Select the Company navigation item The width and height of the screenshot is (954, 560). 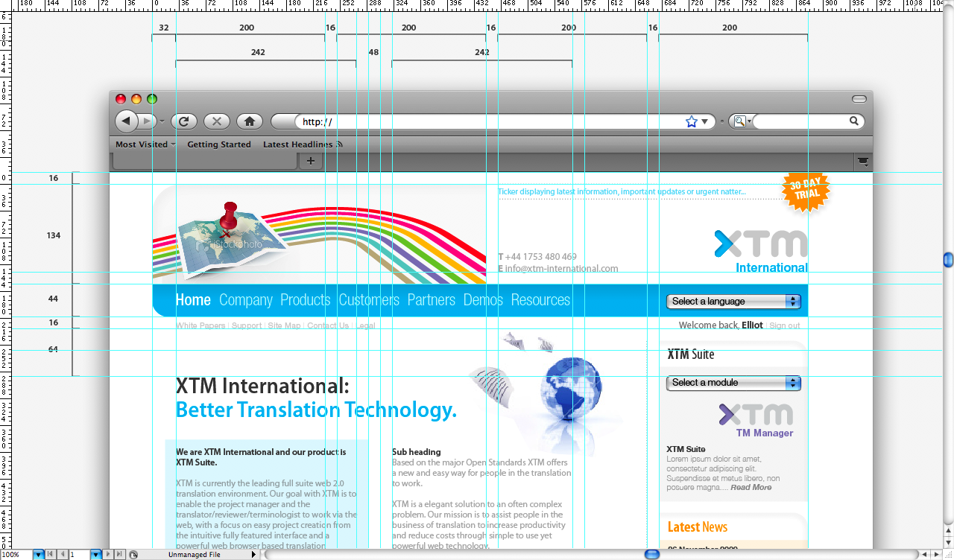coord(246,300)
